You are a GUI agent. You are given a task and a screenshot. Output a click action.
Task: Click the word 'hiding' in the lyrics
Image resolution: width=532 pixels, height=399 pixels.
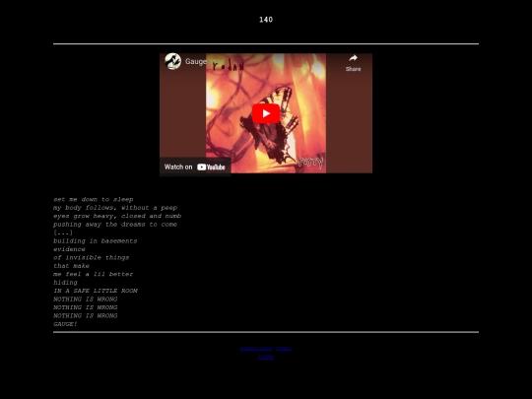point(65,283)
